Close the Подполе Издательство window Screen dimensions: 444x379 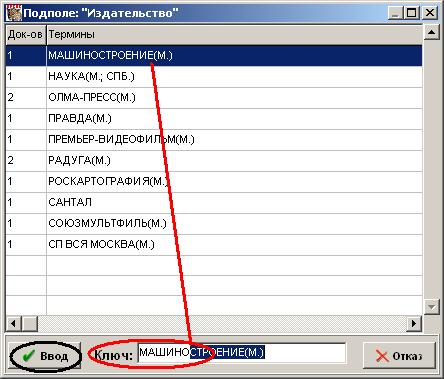point(430,13)
